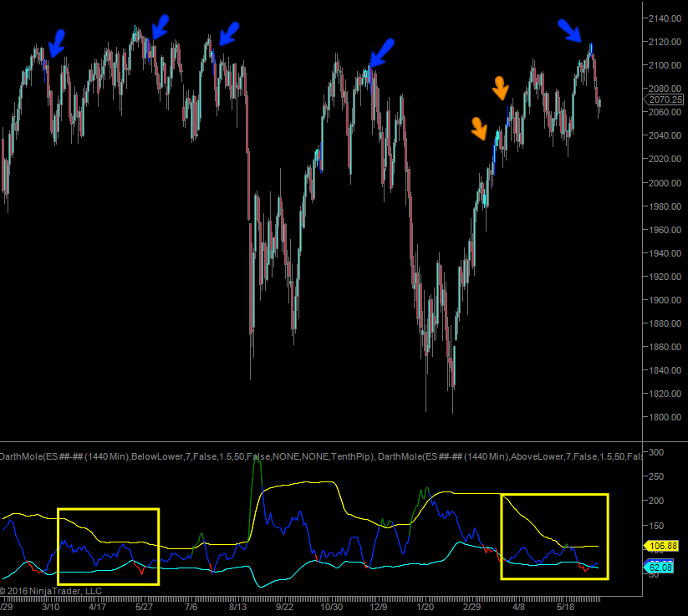The height and width of the screenshot is (616, 688).
Task: Click the cyan 62.08 indicator value marker
Action: coord(659,568)
